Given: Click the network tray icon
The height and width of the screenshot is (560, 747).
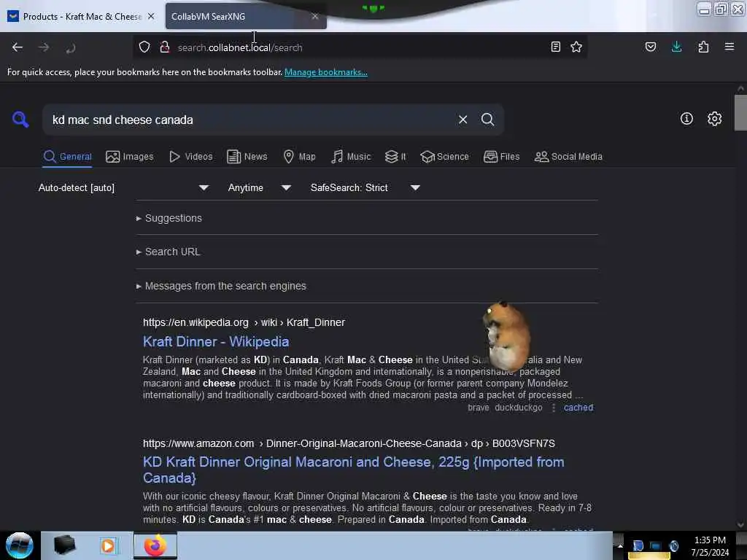Looking at the screenshot, I should tap(655, 545).
